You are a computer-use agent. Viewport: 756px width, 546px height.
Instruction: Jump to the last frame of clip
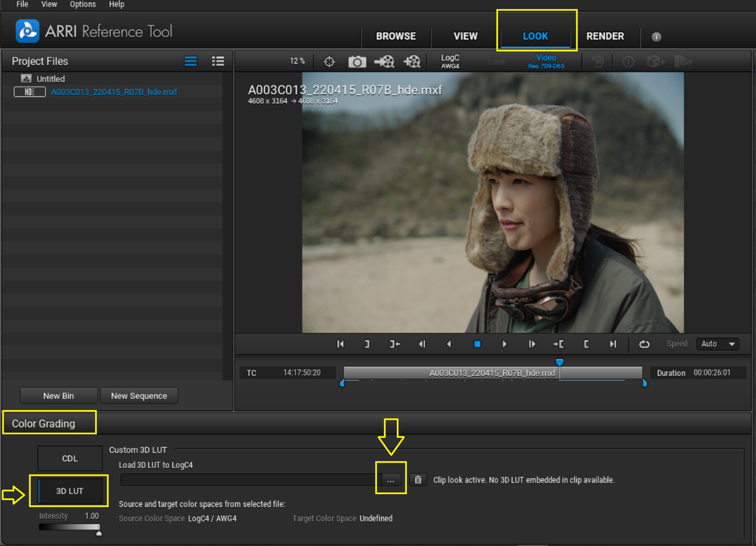[613, 344]
